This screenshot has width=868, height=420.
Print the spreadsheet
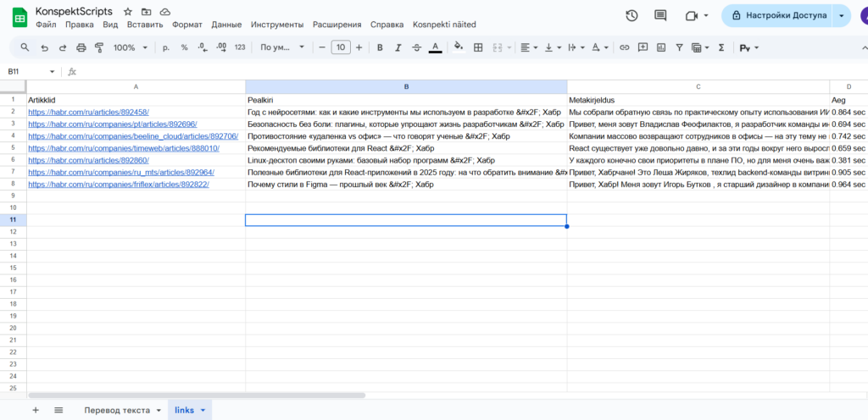[x=81, y=47]
